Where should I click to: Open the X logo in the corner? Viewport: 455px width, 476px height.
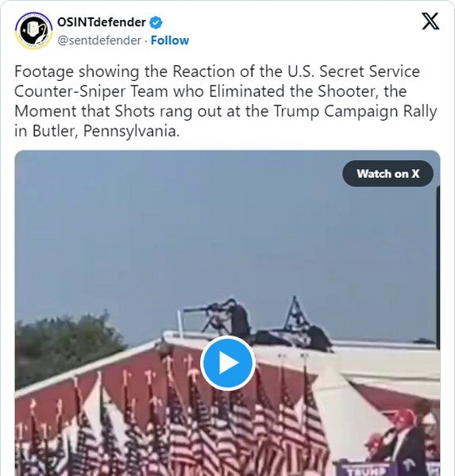(x=430, y=21)
